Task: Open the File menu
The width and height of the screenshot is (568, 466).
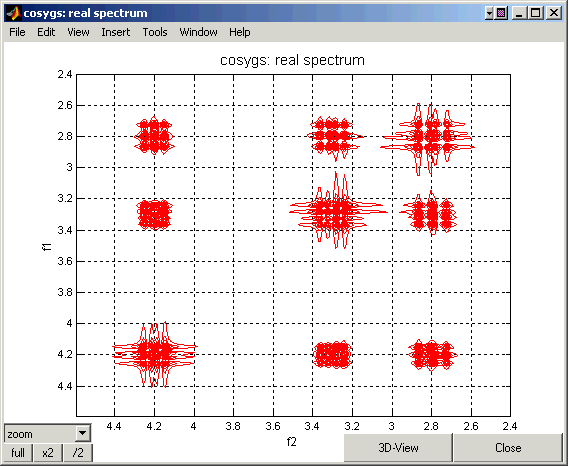Action: click(x=17, y=32)
